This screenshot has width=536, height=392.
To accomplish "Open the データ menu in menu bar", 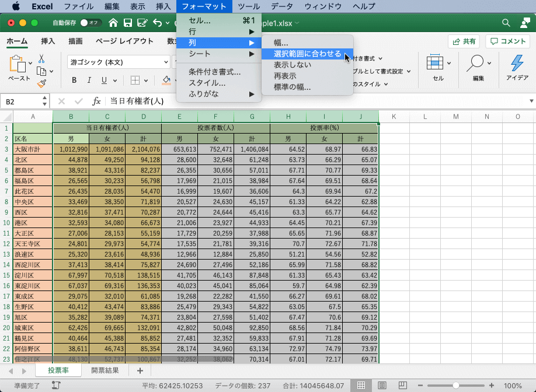I will 281,6.
